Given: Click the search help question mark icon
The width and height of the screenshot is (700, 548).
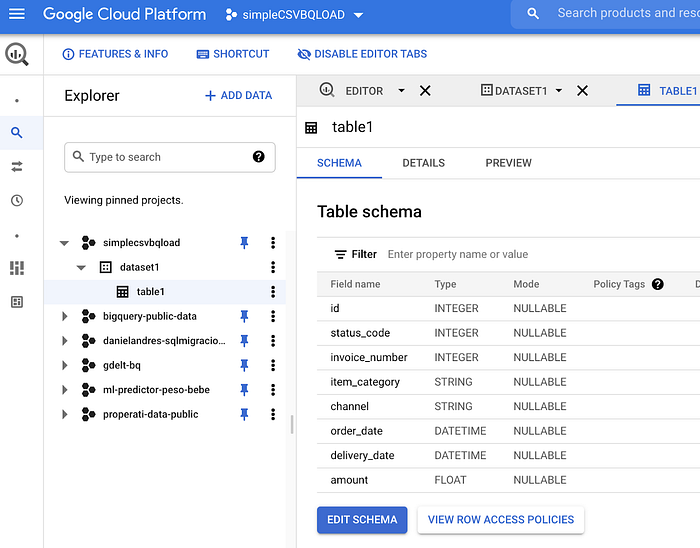Looking at the screenshot, I should (x=258, y=157).
